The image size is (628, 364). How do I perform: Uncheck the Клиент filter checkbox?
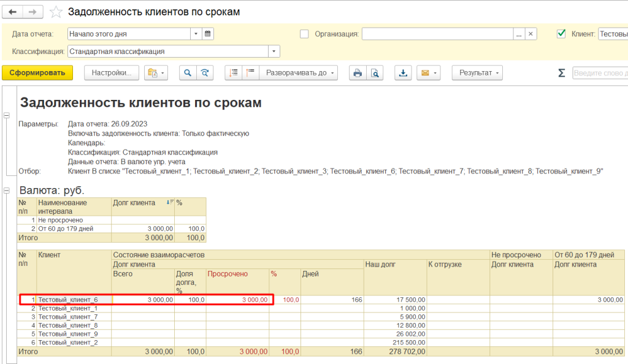click(561, 34)
